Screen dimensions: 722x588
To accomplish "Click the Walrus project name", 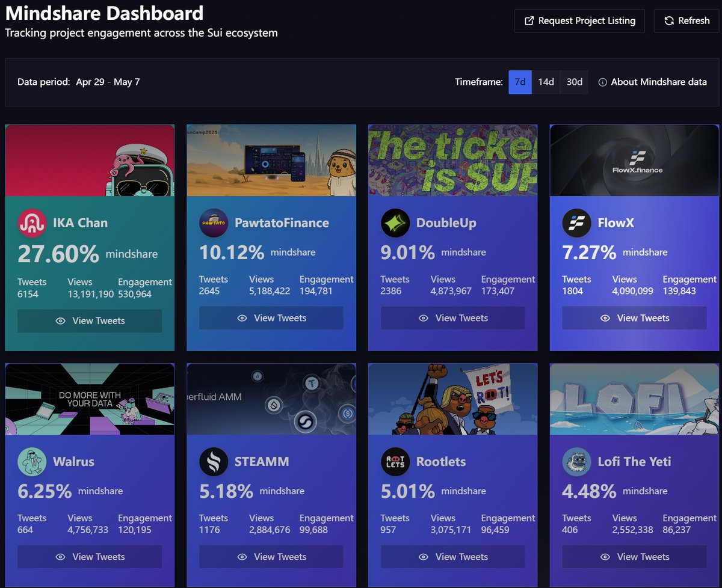I will (73, 462).
